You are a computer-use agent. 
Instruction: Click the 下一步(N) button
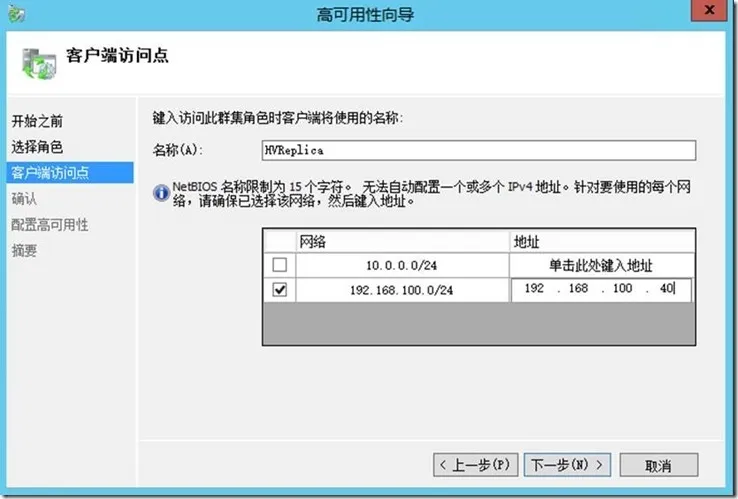(x=567, y=465)
